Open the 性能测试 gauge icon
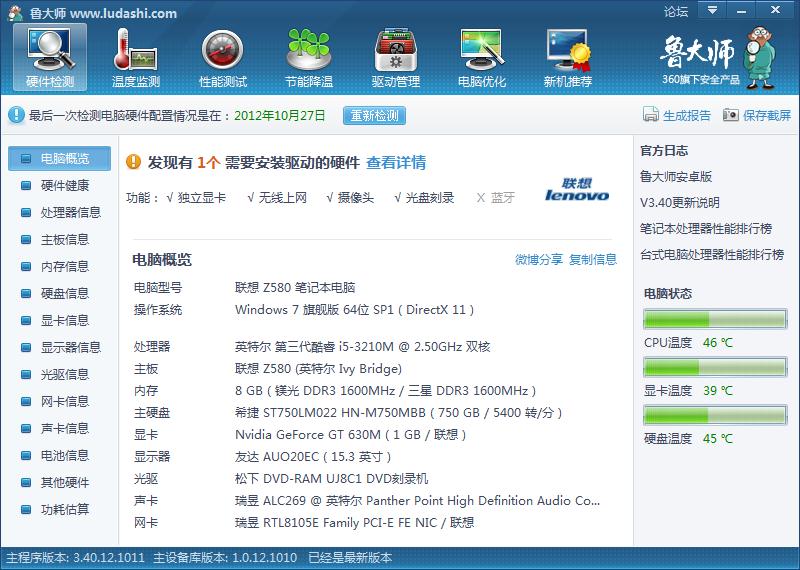This screenshot has width=800, height=570. pyautogui.click(x=222, y=57)
